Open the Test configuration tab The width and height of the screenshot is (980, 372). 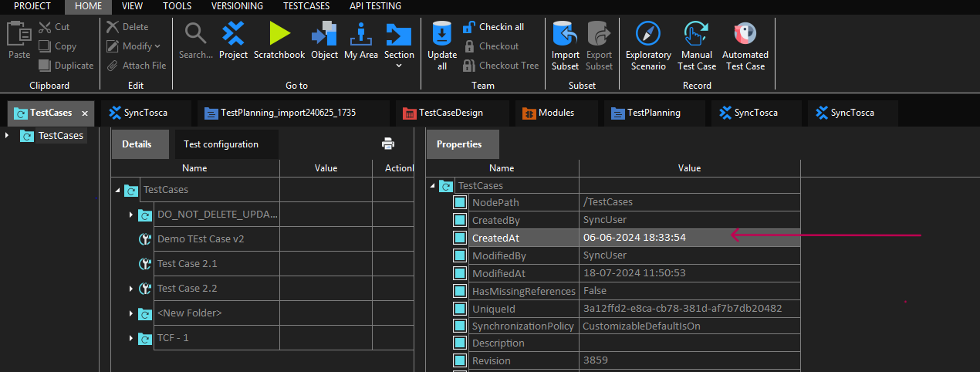click(221, 144)
